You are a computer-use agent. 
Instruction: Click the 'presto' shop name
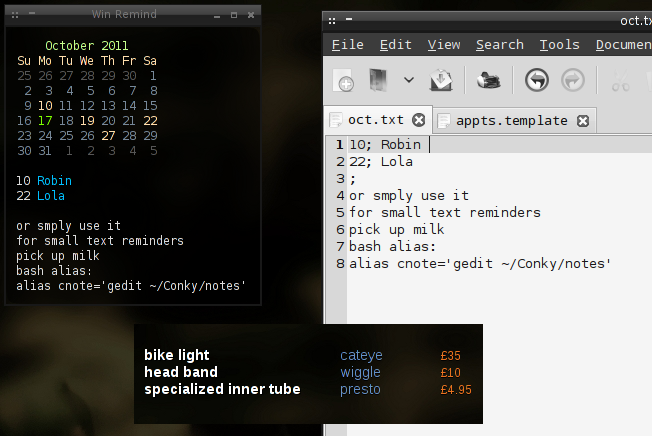pyautogui.click(x=360, y=389)
